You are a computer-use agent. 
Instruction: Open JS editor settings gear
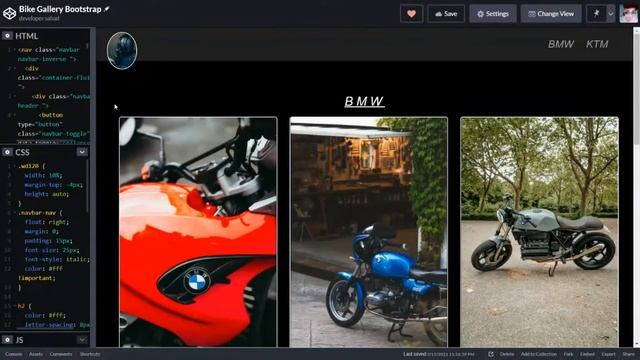click(x=7, y=340)
